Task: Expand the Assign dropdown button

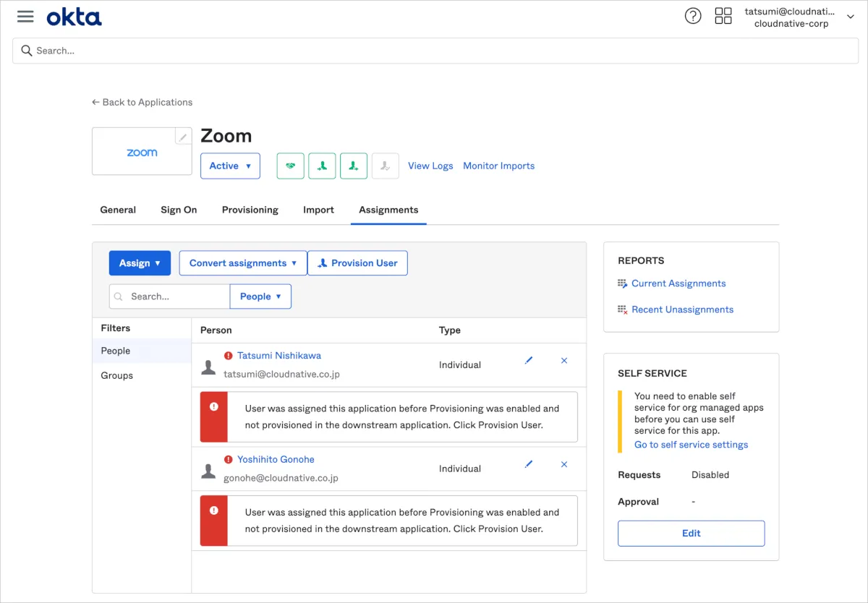Action: coord(140,263)
